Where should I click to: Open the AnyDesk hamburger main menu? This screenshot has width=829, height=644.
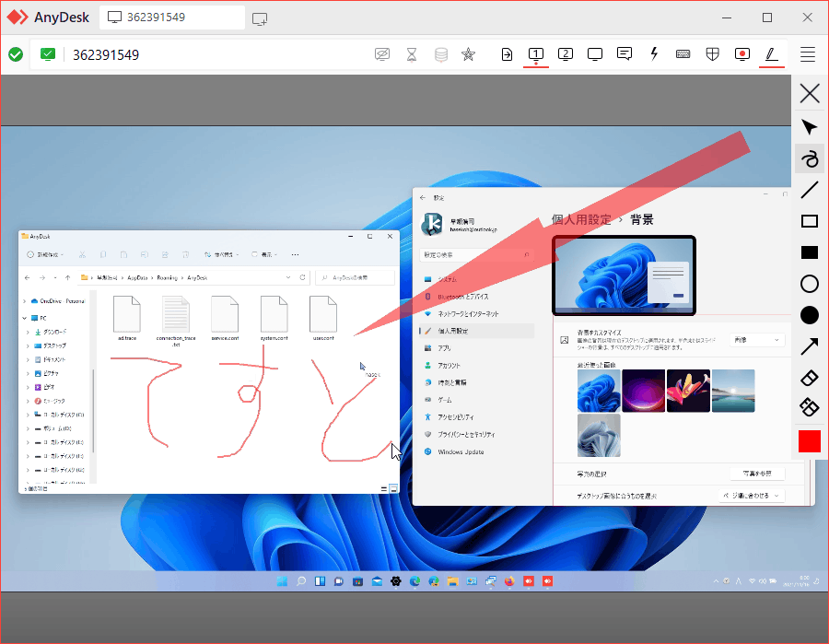tap(807, 54)
